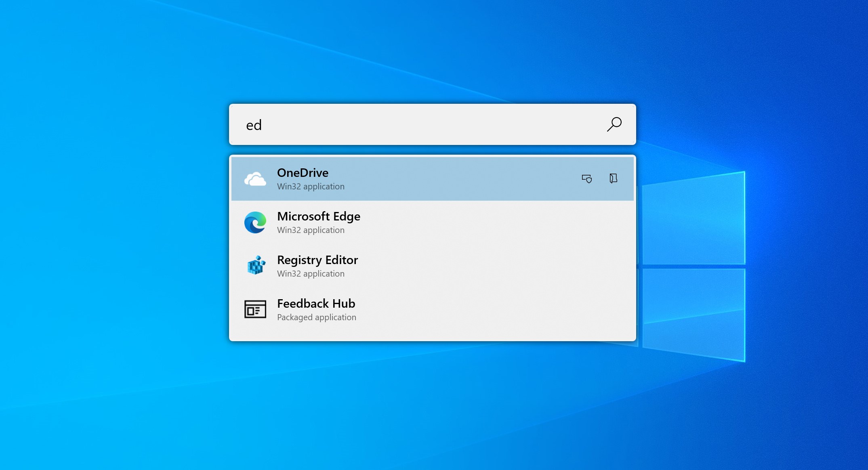Click "Packaged application" subtitle under Feedback Hub
Viewport: 868px width, 470px height.
pos(316,317)
